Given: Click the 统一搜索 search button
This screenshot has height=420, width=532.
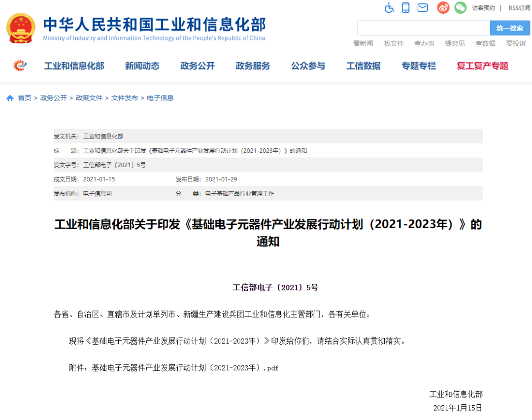Looking at the screenshot, I should (510, 28).
